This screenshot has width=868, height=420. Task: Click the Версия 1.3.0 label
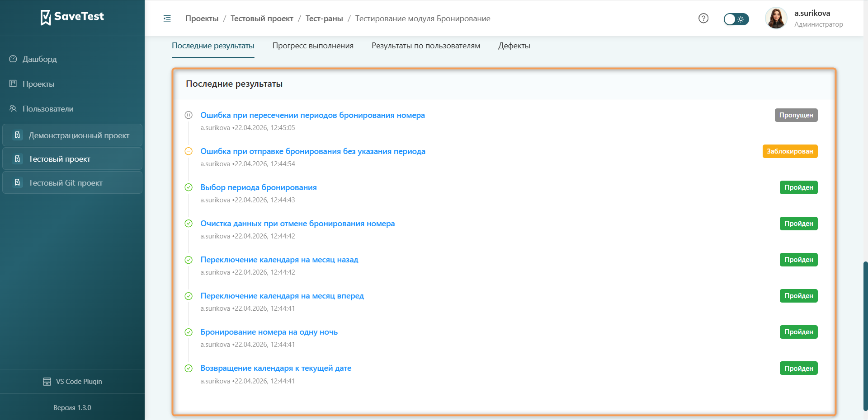pos(72,408)
